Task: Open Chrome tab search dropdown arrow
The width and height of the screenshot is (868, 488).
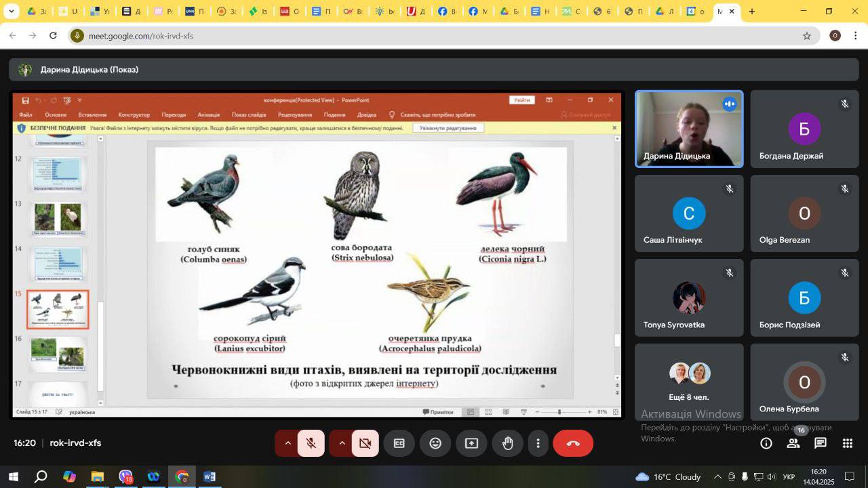Action: pyautogui.click(x=11, y=12)
